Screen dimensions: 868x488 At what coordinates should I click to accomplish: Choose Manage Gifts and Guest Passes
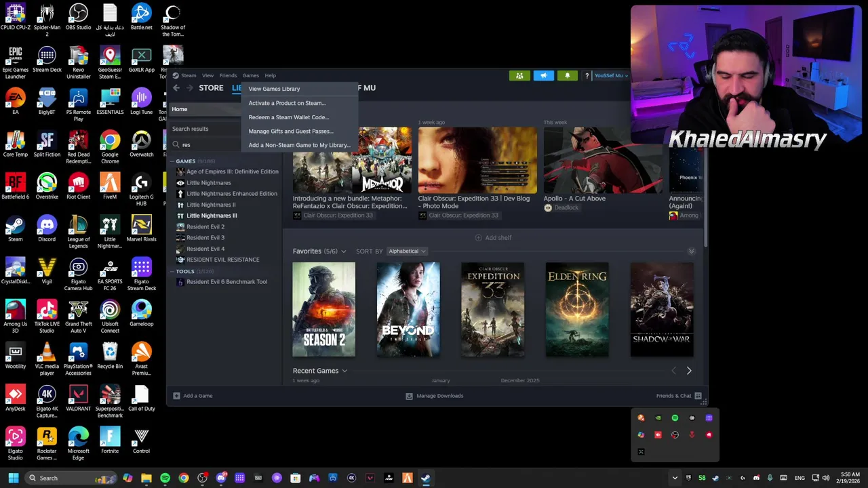[299, 131]
